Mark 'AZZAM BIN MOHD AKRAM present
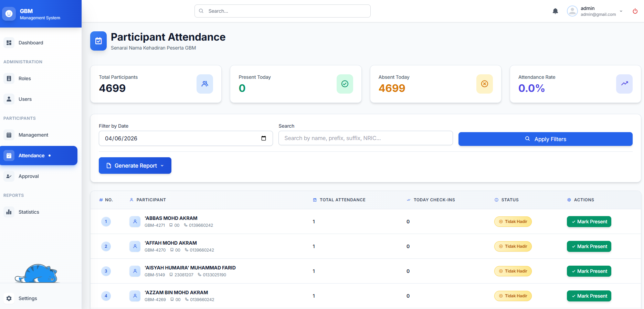The image size is (644, 309). point(589,296)
